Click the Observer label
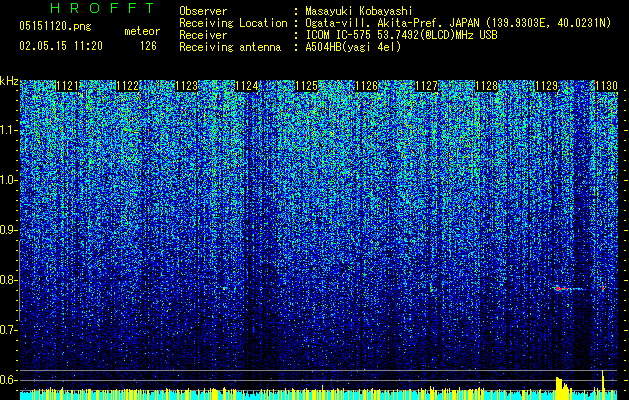Screen dimensions: 629x400 pos(203,11)
